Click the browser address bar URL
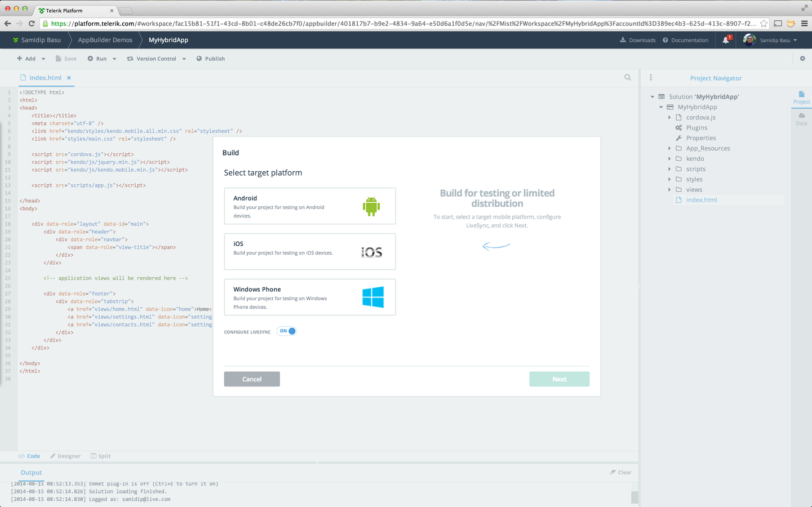The height and width of the screenshot is (507, 812). tap(403, 24)
